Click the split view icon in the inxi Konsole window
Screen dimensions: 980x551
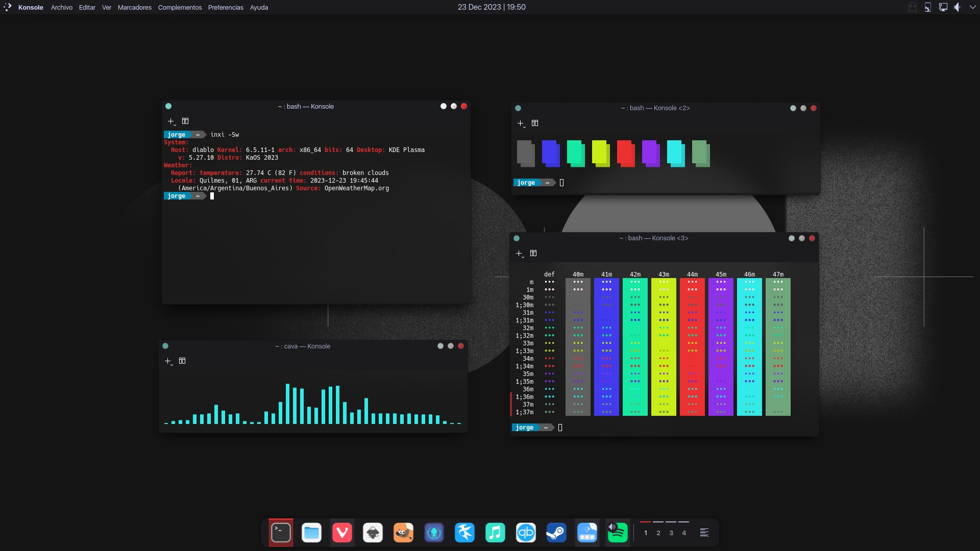coord(185,121)
